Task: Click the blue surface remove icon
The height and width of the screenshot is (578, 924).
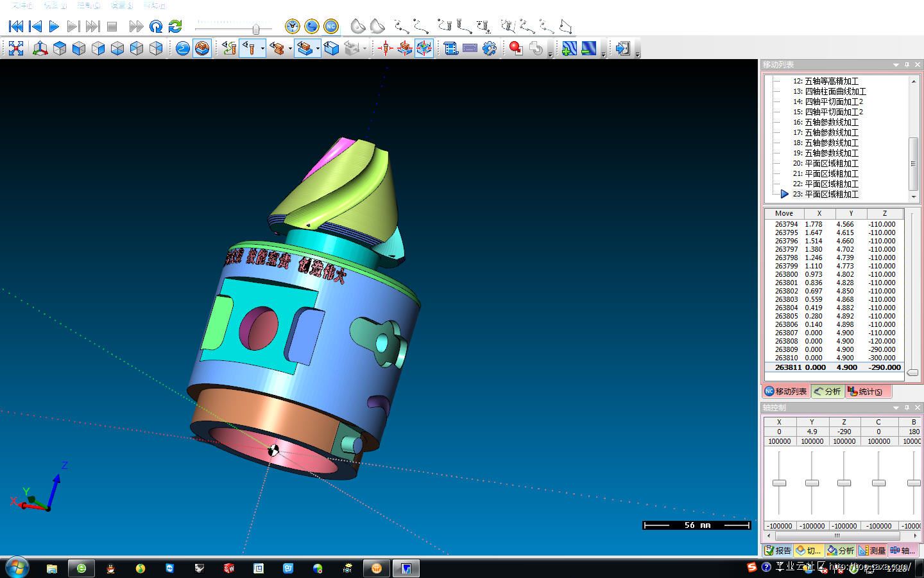Action: (x=588, y=48)
